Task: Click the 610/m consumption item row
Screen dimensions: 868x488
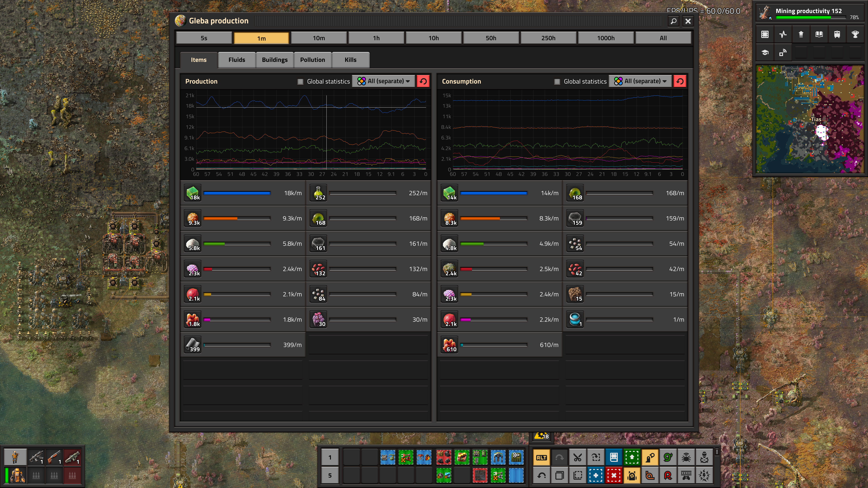Action: pyautogui.click(x=500, y=345)
